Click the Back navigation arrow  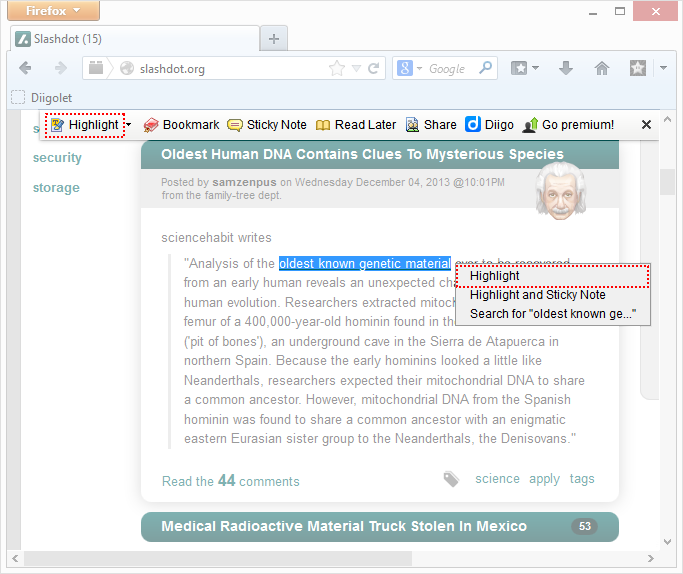coord(25,68)
